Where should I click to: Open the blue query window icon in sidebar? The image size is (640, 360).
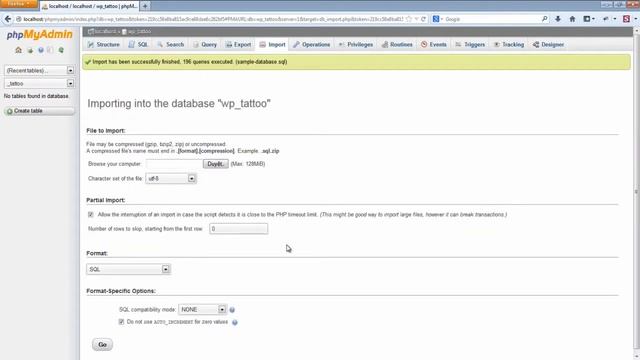tap(40, 50)
